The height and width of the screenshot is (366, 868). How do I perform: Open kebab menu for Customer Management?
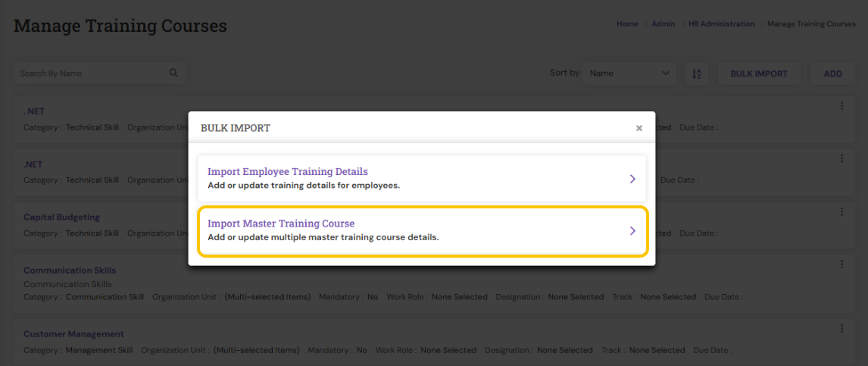841,328
